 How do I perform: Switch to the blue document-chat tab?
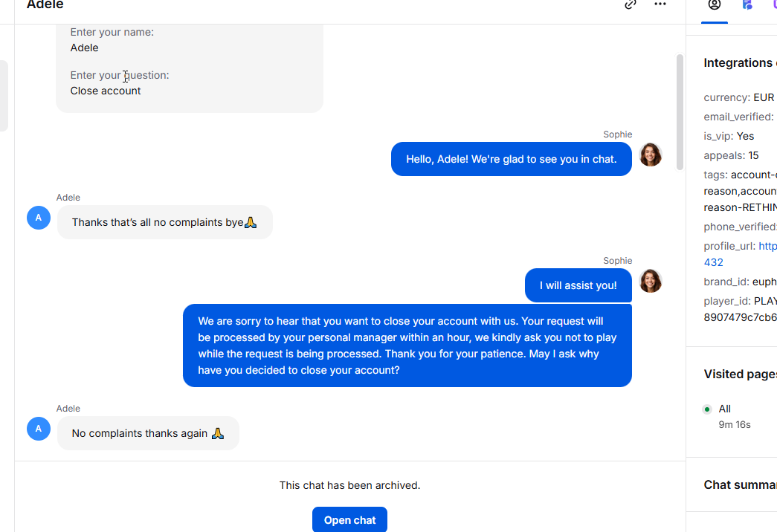click(x=747, y=4)
